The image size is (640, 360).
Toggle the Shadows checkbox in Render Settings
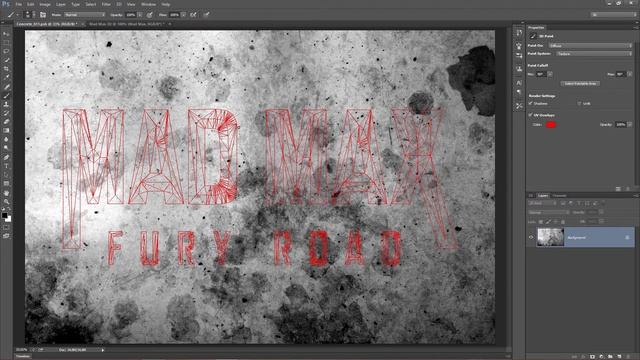531,104
